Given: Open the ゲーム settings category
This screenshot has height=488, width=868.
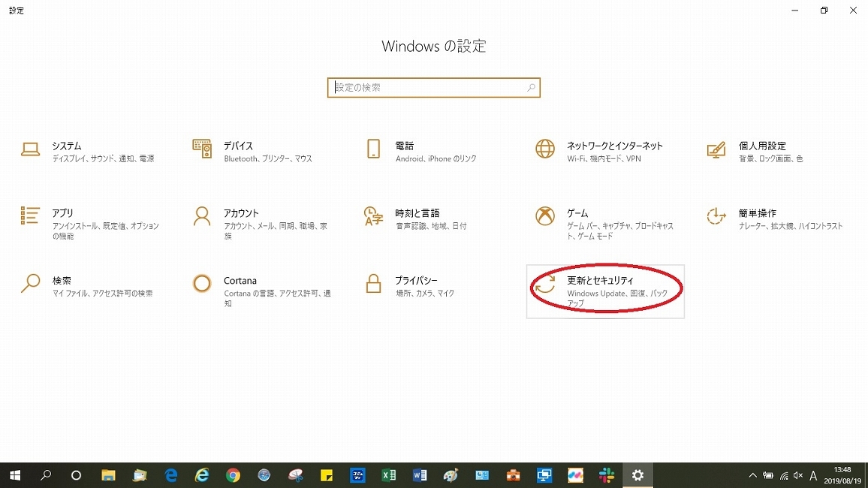Looking at the screenshot, I should (604, 224).
